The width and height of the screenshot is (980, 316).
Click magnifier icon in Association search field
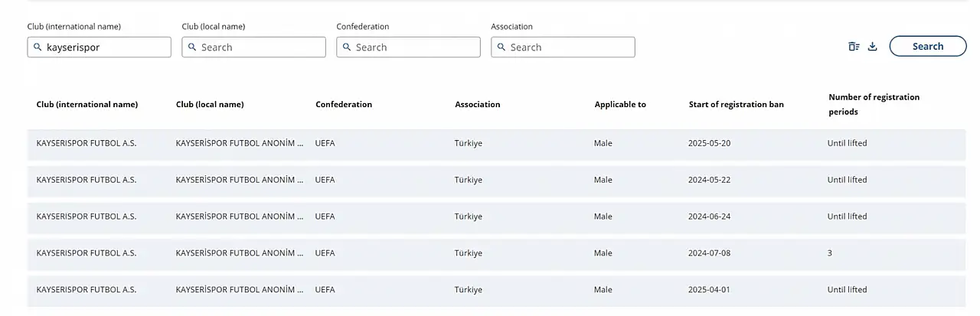[x=501, y=47]
